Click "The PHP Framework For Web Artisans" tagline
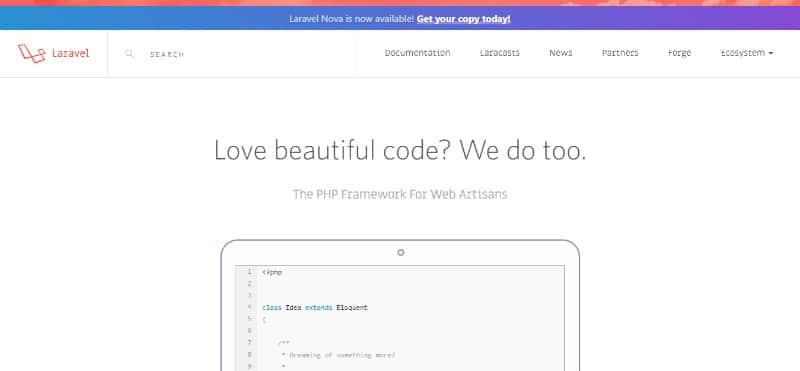800x371 pixels. [x=400, y=194]
